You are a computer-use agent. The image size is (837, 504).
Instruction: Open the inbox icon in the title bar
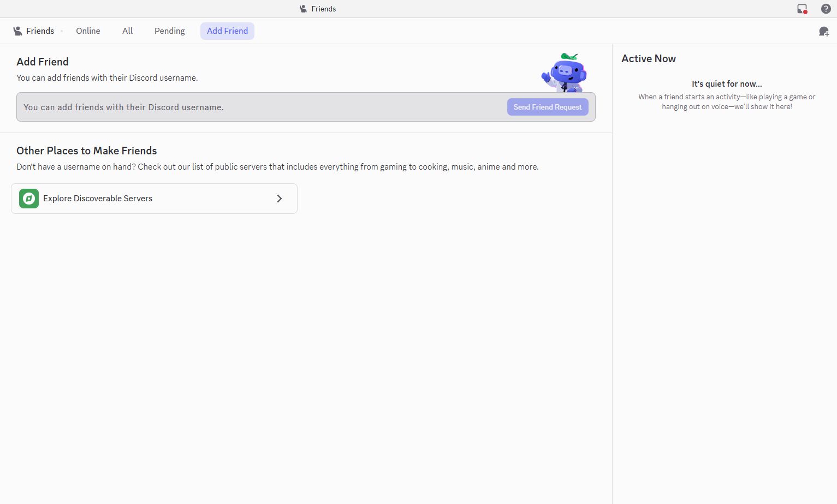pyautogui.click(x=802, y=9)
